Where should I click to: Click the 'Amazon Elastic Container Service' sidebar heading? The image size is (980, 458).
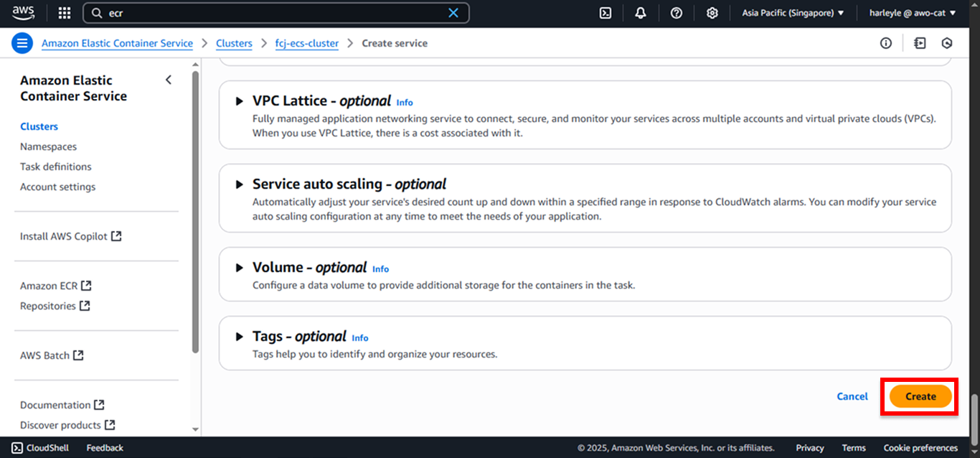coord(73,88)
